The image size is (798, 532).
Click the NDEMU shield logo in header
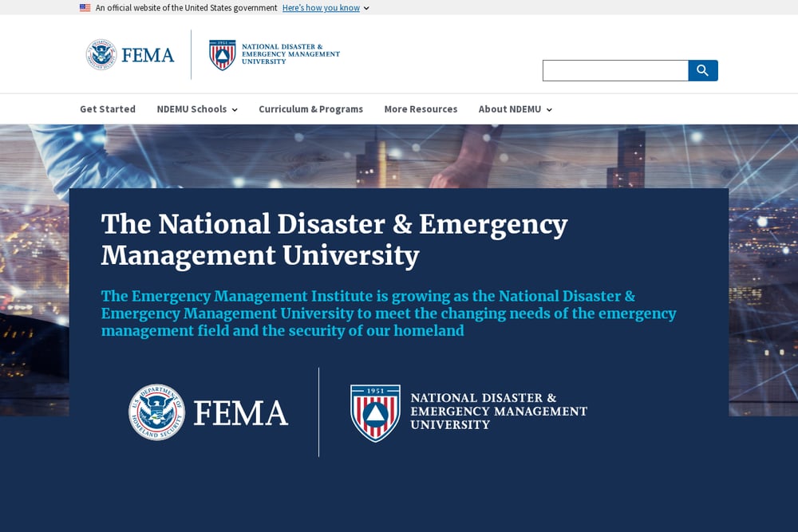pos(223,55)
